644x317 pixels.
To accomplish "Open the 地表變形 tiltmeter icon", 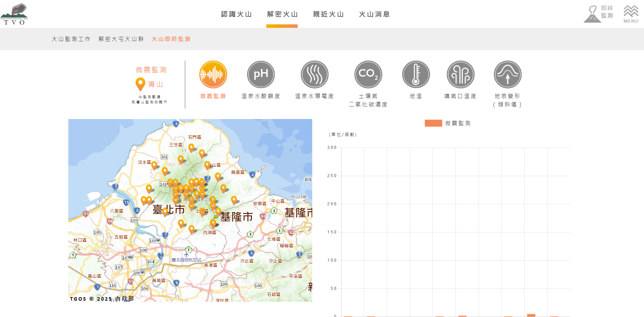I will [x=507, y=74].
